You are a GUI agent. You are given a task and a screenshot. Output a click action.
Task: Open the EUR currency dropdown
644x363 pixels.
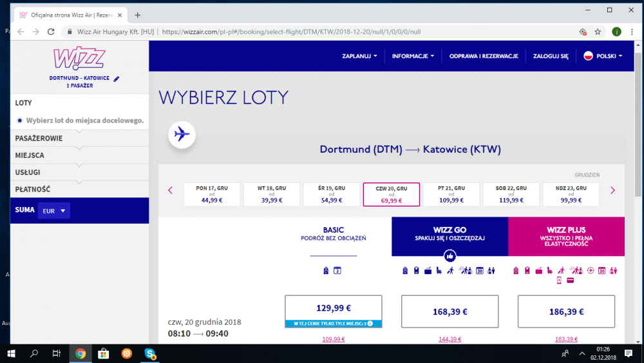pyautogui.click(x=53, y=211)
